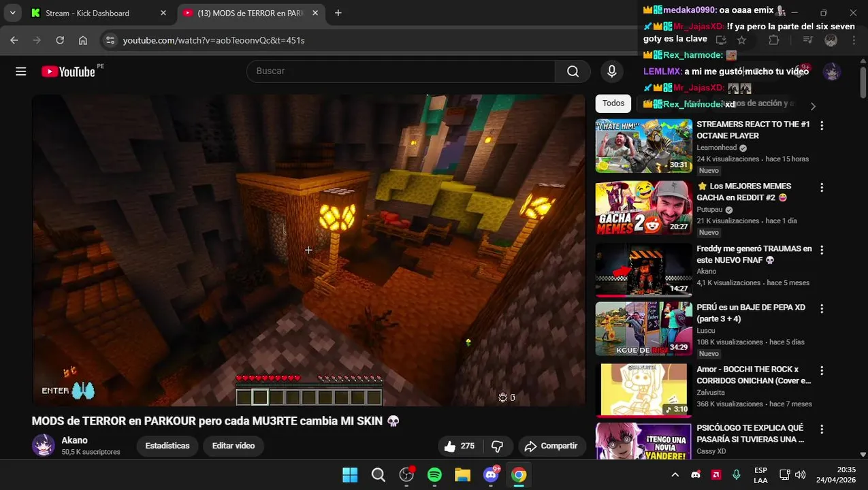
Task: Click the YouTube URL in address bar
Action: pyautogui.click(x=214, y=40)
